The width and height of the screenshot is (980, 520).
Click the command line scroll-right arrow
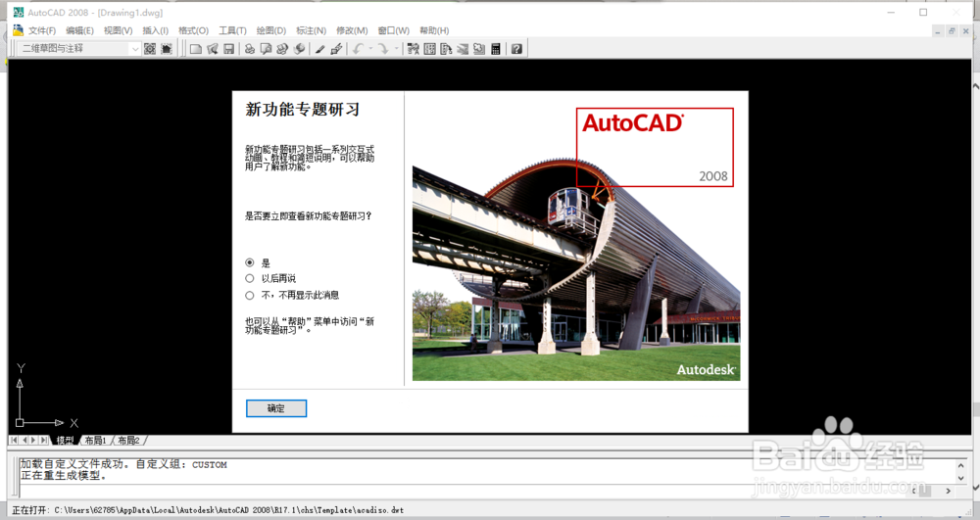click(948, 492)
